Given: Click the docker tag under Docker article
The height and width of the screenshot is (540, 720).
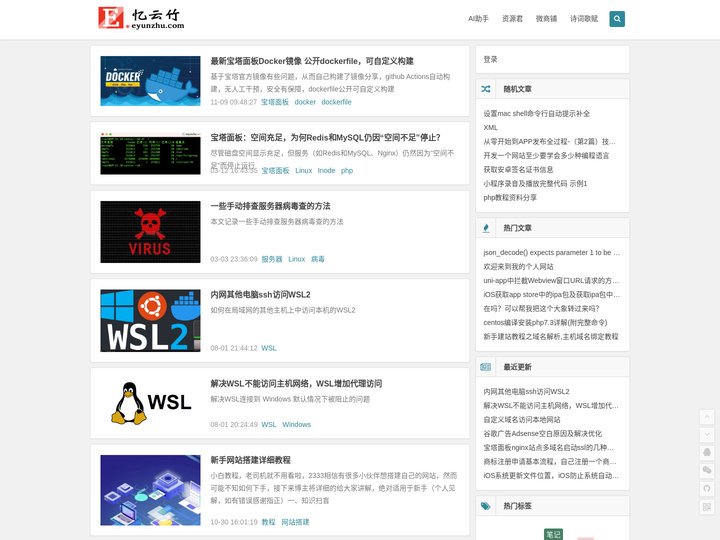Looking at the screenshot, I should click(305, 102).
